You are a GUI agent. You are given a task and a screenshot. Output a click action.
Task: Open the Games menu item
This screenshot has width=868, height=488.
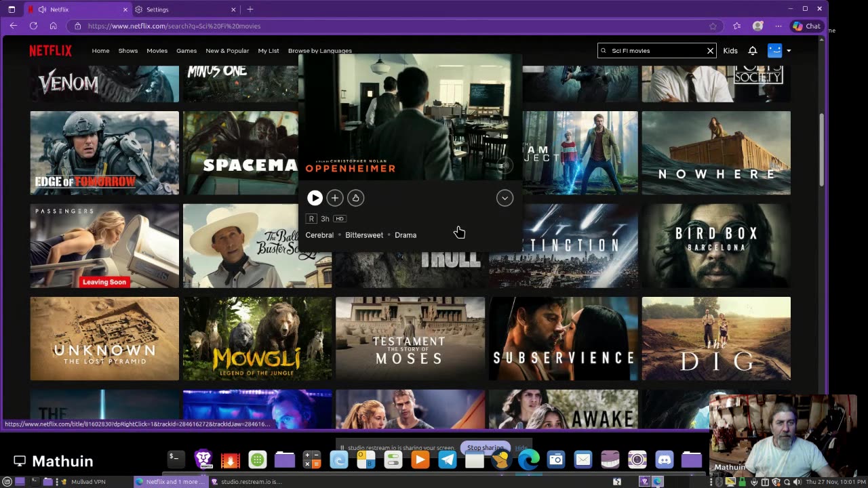coord(186,51)
